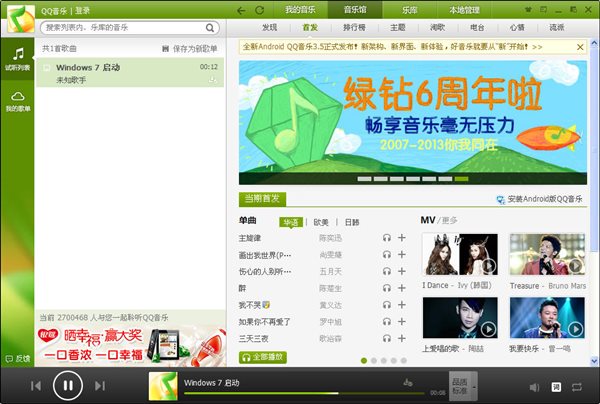Add 我不哭 with the plus icon

click(401, 305)
